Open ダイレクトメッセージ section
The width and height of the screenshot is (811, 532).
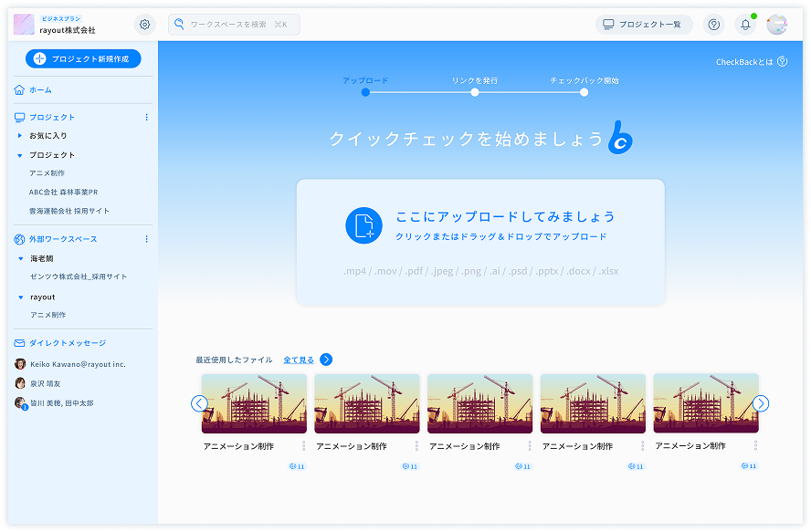(x=68, y=343)
